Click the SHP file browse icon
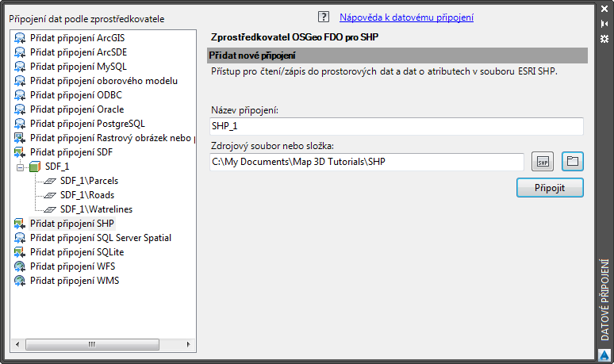This screenshot has height=364, width=614. click(x=543, y=162)
